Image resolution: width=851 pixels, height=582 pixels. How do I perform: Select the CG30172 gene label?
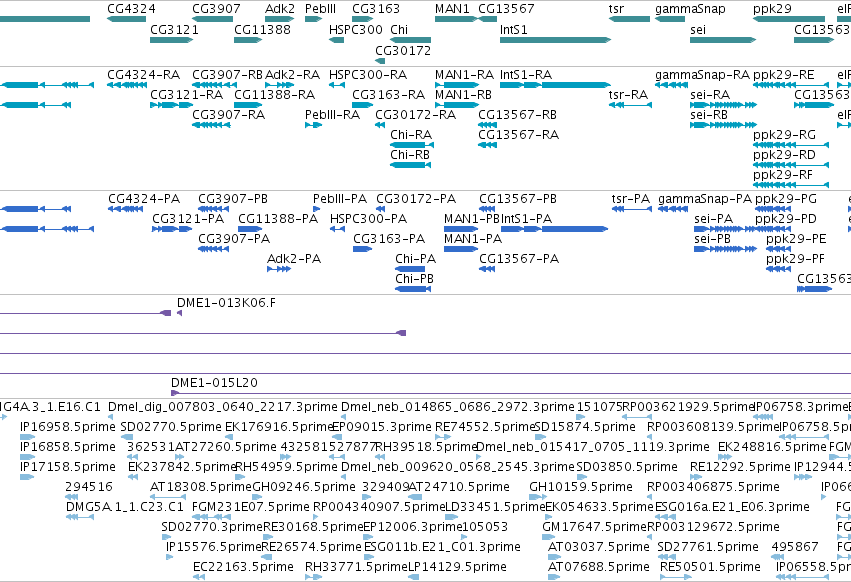(403, 50)
